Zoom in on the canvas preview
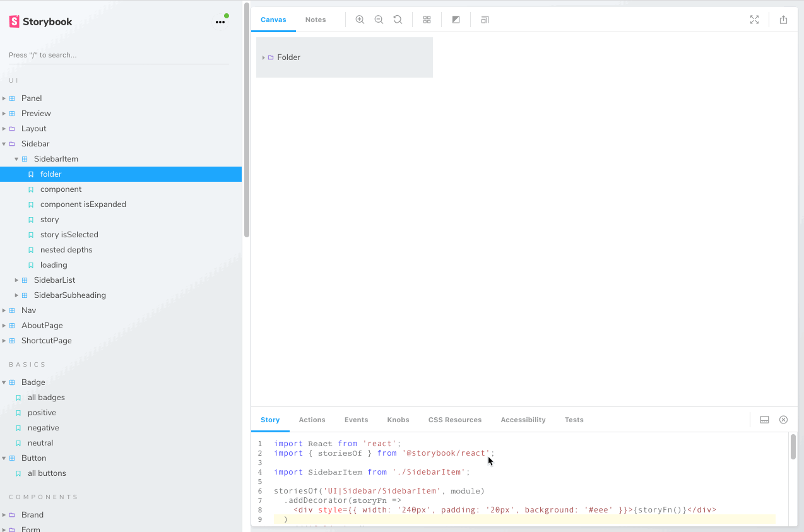Screen dimensions: 804x532 360,20
